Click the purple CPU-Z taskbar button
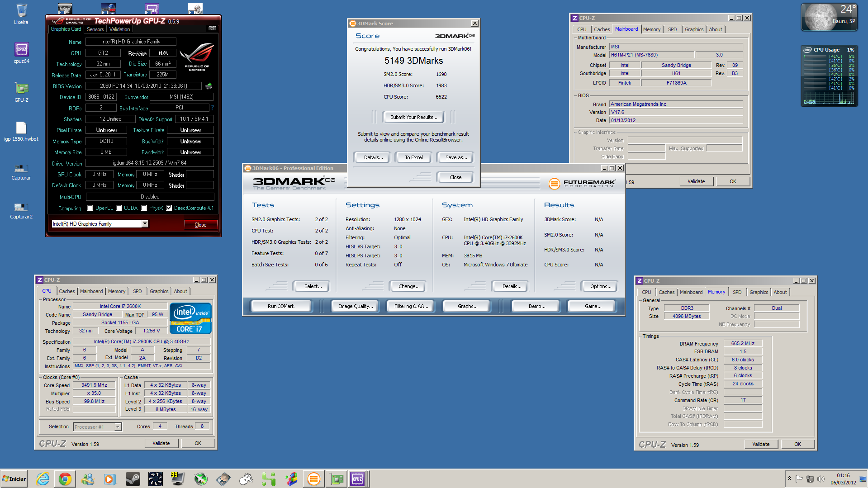 (x=358, y=479)
